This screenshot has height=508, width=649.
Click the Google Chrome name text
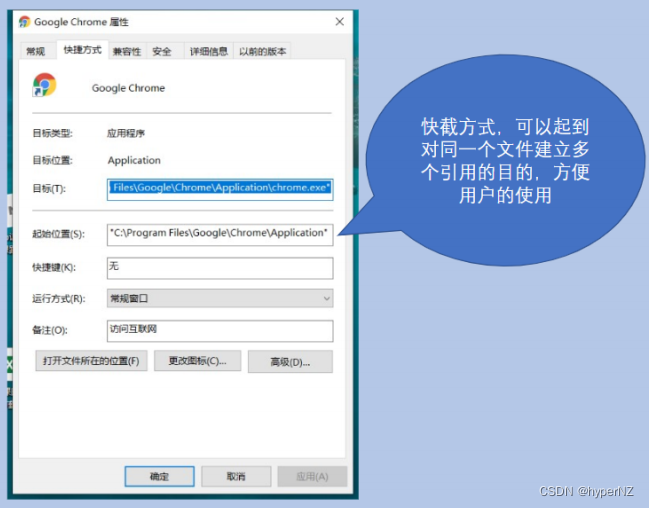(x=128, y=88)
